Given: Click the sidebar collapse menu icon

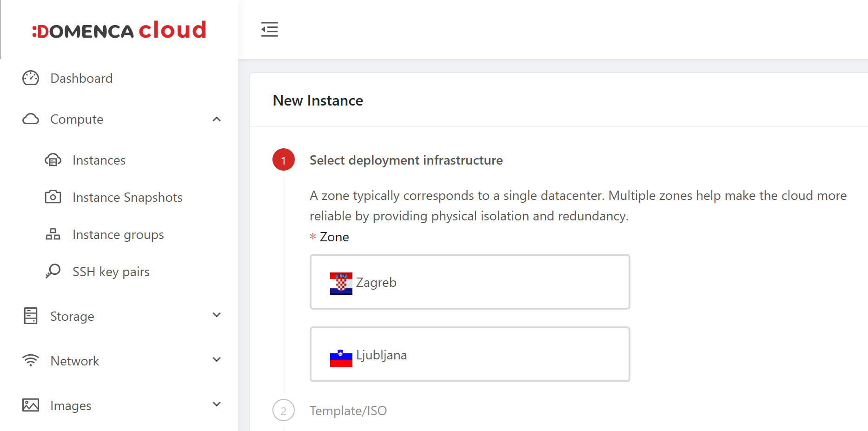Looking at the screenshot, I should tap(269, 29).
